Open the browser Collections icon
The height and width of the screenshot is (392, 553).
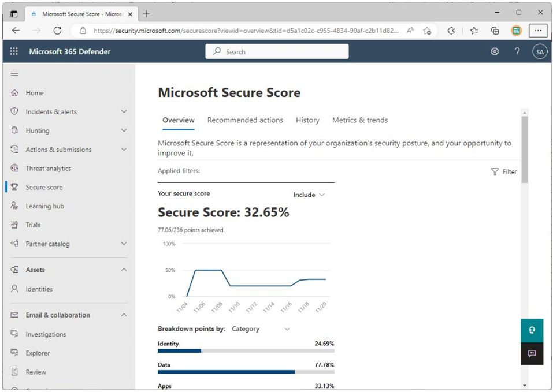(x=495, y=31)
